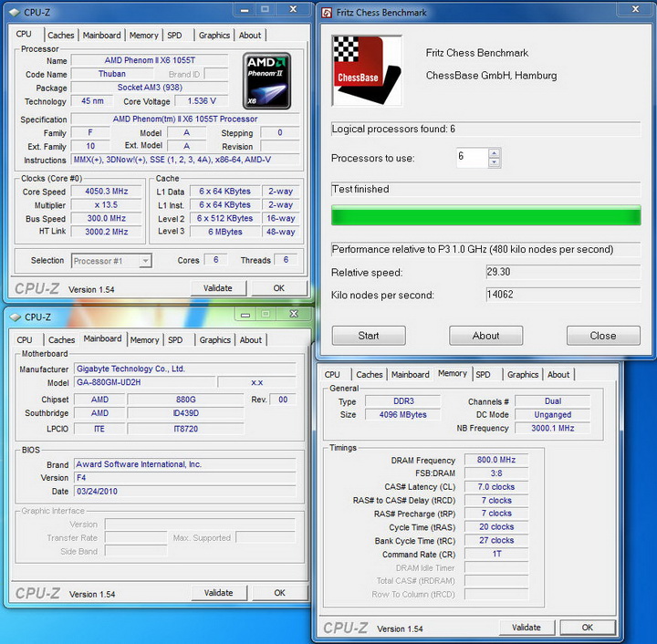Decrease Processors to use with down arrow
657x644 pixels.
click(x=495, y=162)
